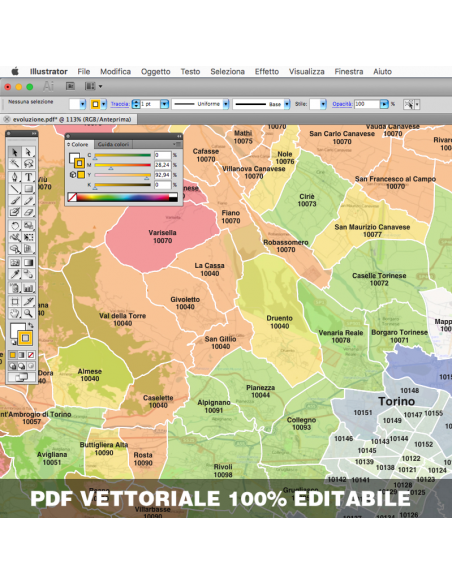
Task: Select the Mesh tool
Action: [x=15, y=263]
